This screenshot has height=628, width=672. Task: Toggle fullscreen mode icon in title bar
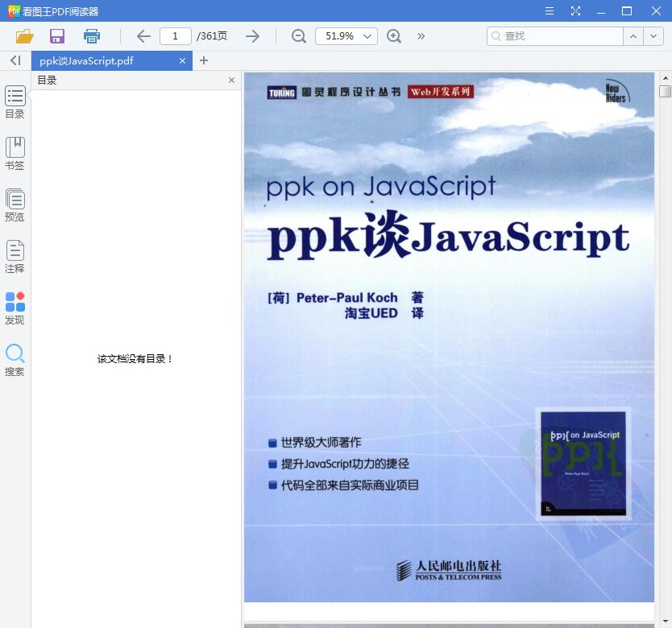[x=575, y=10]
